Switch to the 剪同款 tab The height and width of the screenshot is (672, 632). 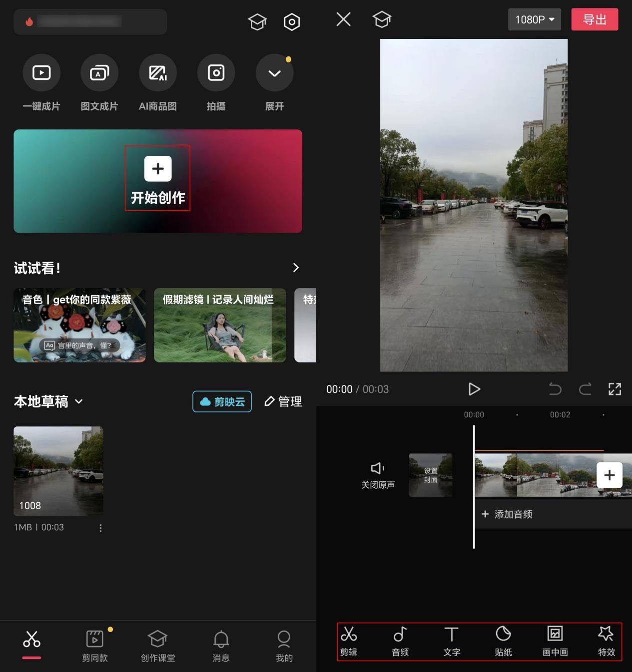tap(94, 645)
